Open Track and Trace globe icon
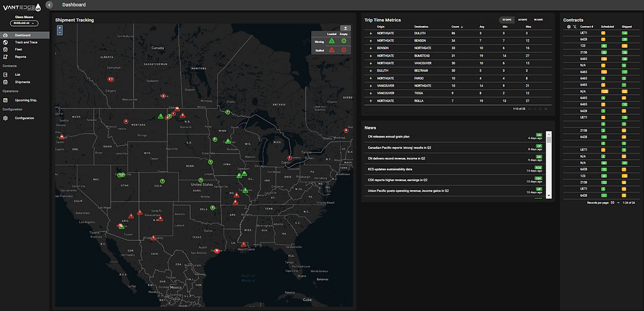This screenshot has width=644, height=311. pos(5,42)
